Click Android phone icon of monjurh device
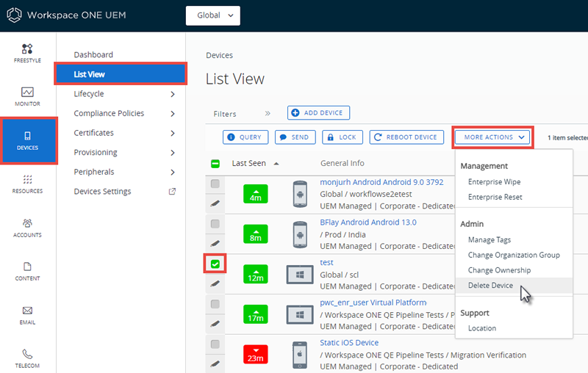The width and height of the screenshot is (588, 373). click(300, 194)
